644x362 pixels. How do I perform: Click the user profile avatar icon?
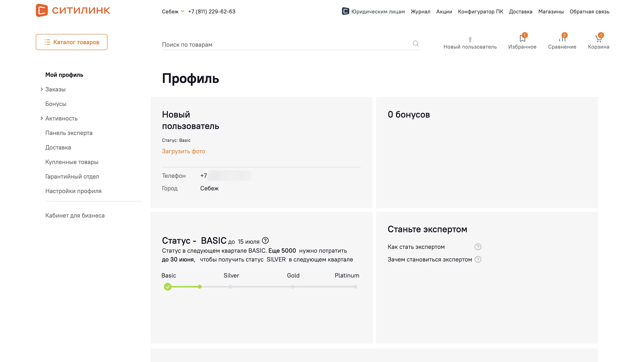click(470, 39)
